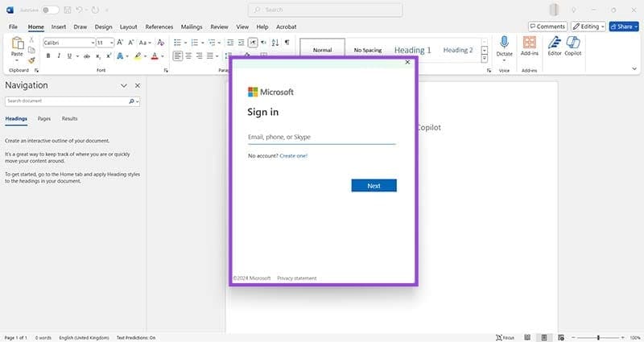Click Next in the Sign in dialog
The image size is (644, 342).
click(x=374, y=186)
